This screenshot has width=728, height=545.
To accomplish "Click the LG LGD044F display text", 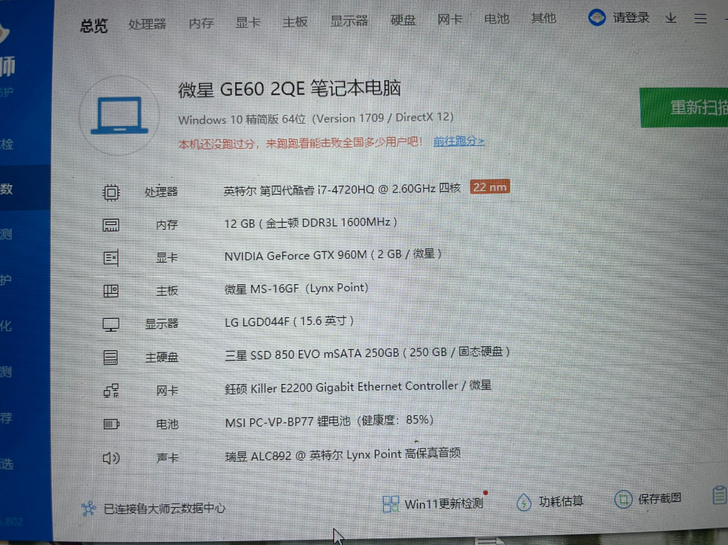I will (x=289, y=321).
